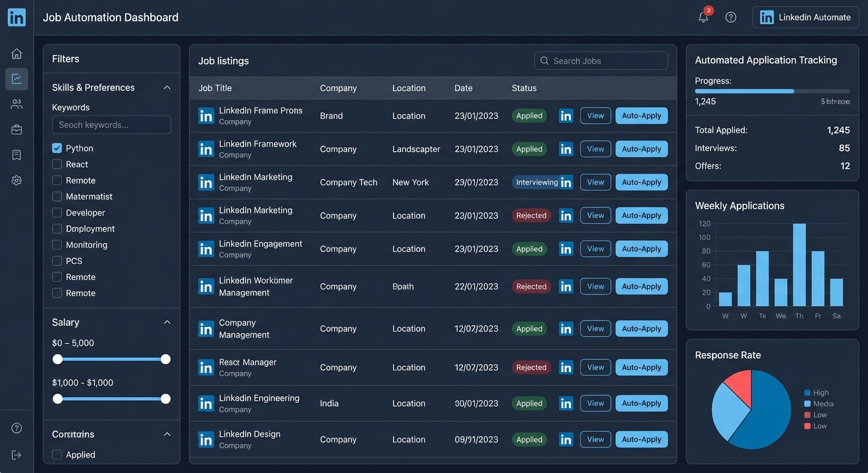The height and width of the screenshot is (473, 868).
Task: Sort by the Job Title column header
Action: (215, 88)
